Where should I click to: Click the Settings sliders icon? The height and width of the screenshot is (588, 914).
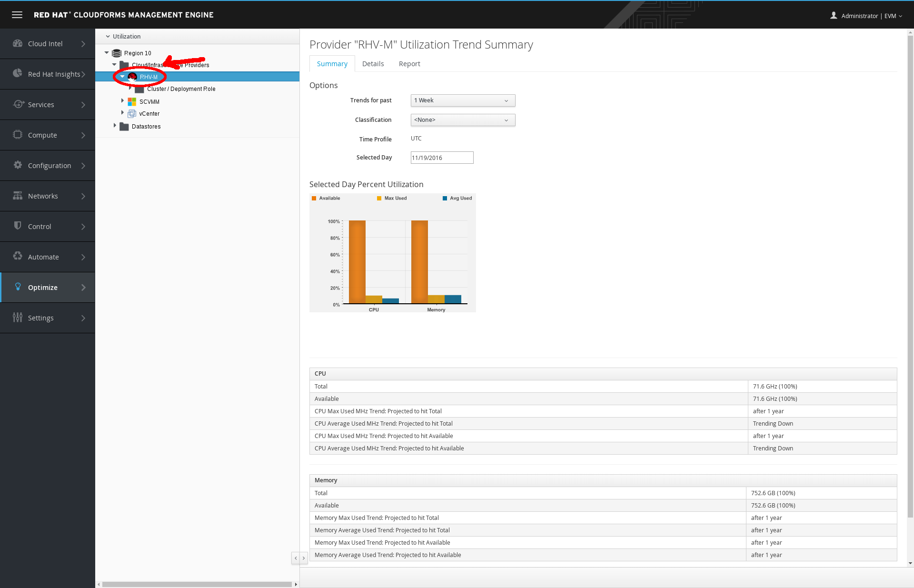tap(18, 317)
